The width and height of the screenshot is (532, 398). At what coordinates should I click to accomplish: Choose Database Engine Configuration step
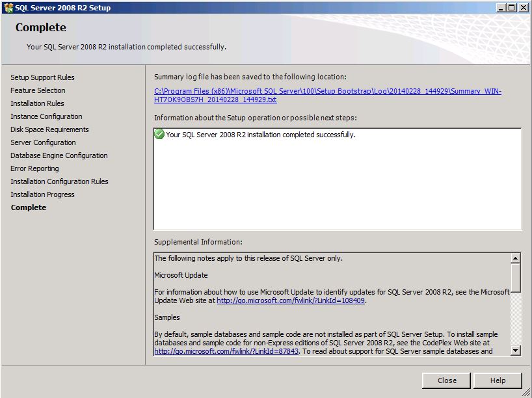pyautogui.click(x=59, y=155)
